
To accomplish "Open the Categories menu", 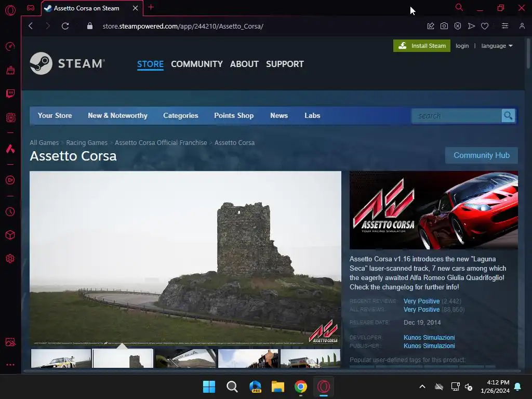I will pyautogui.click(x=180, y=116).
